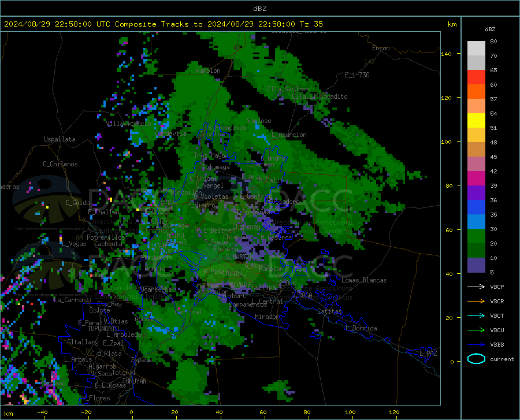Click the white VBCP arrow in legend
520x420 pixels.
coord(476,287)
